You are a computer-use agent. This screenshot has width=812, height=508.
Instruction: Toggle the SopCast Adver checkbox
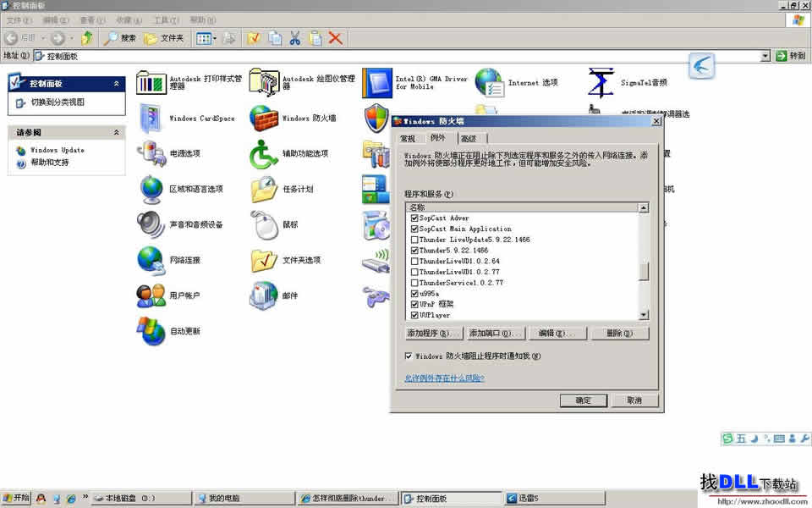414,218
